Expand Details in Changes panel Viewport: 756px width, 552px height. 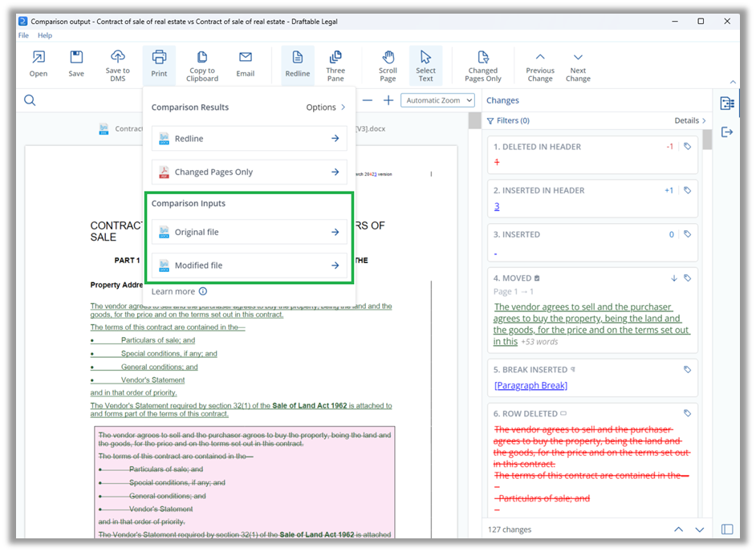coord(690,120)
